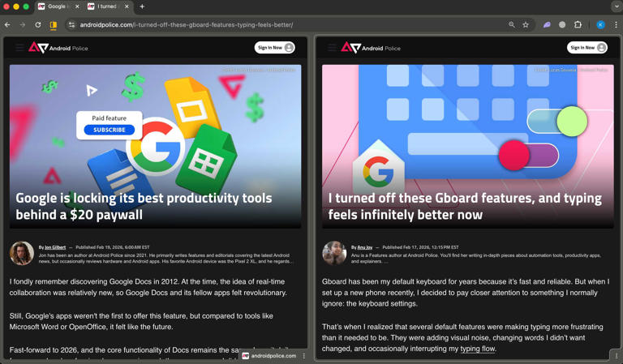Click the yellow split view toolbar icon
The height and width of the screenshot is (364, 623).
[x=53, y=25]
